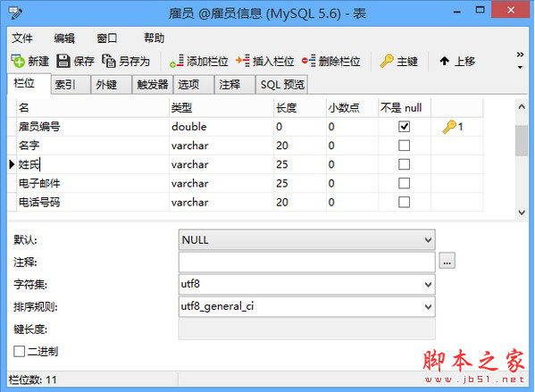Select the 电子邮件 field name cell
The image size is (535, 392).
coord(93,183)
